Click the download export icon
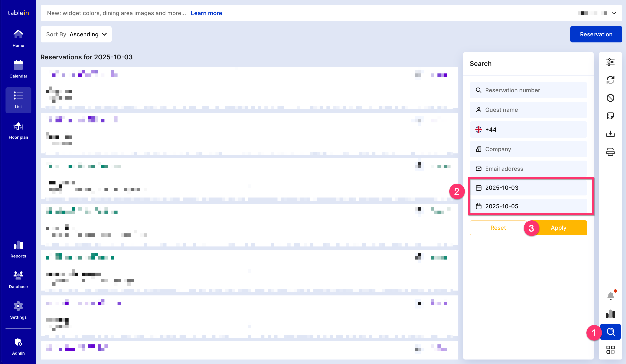626x364 pixels. [610, 134]
